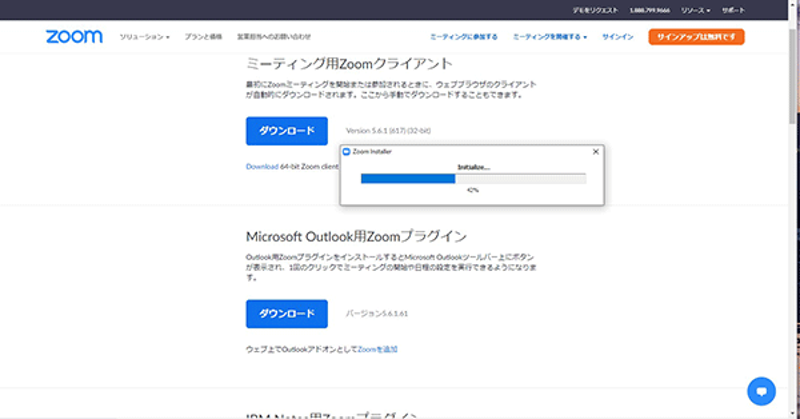This screenshot has height=419, width=800.
Task: Open プランと価格 page
Action: [x=203, y=37]
